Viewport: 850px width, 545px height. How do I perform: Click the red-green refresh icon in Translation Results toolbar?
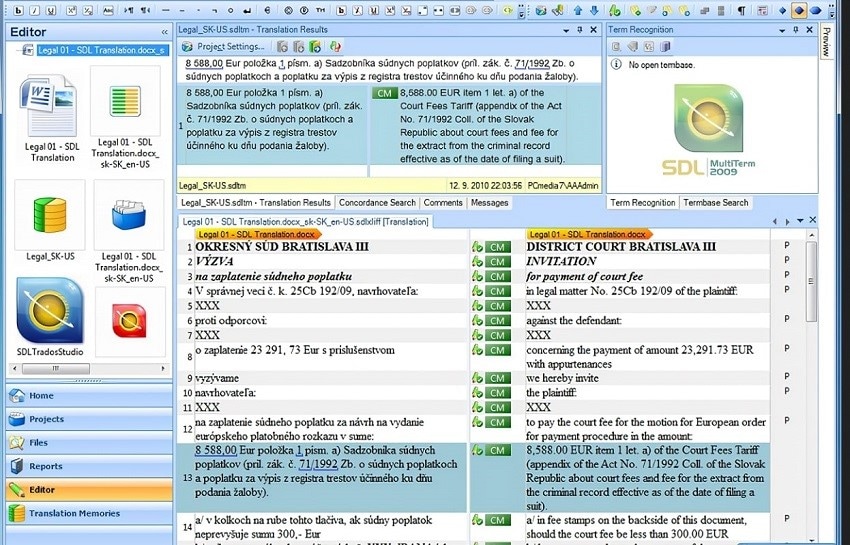coord(336,47)
